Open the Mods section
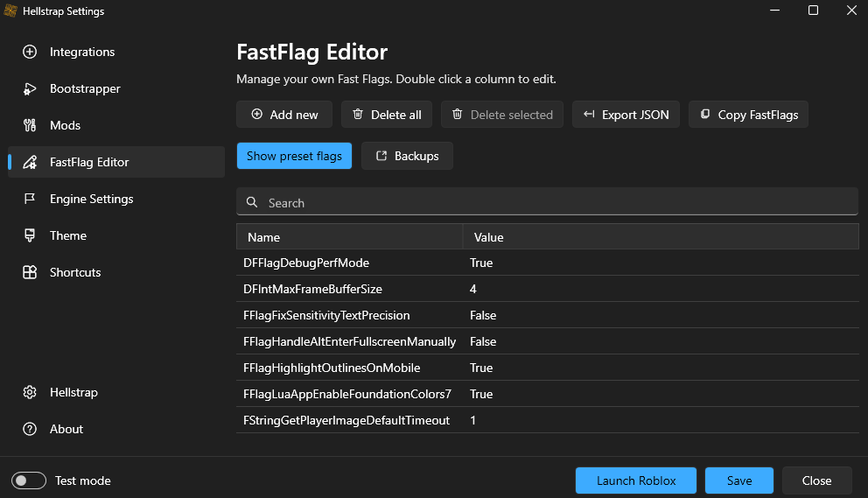The height and width of the screenshot is (498, 868). coord(116,125)
